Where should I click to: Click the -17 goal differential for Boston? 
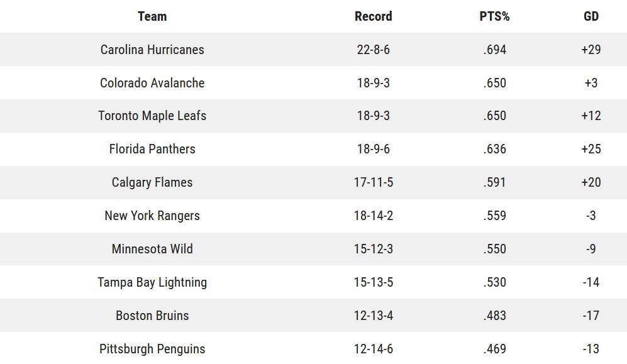591,316
